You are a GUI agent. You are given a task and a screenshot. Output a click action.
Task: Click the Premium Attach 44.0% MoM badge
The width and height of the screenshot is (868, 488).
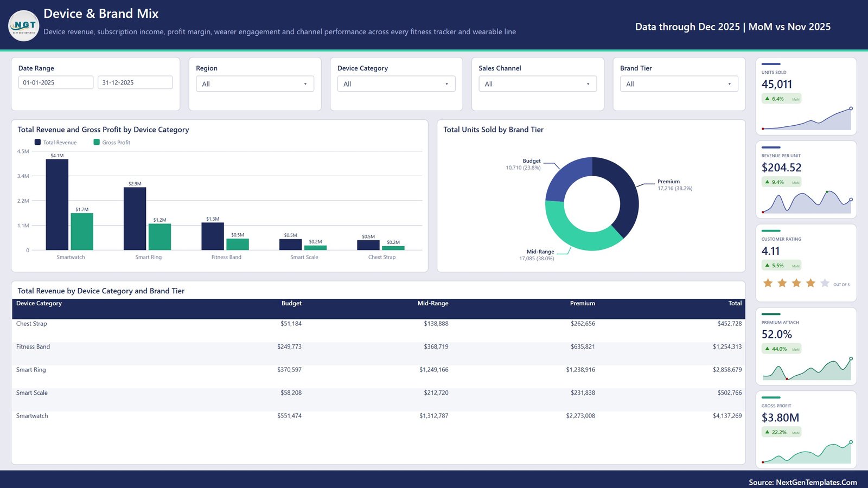point(781,349)
